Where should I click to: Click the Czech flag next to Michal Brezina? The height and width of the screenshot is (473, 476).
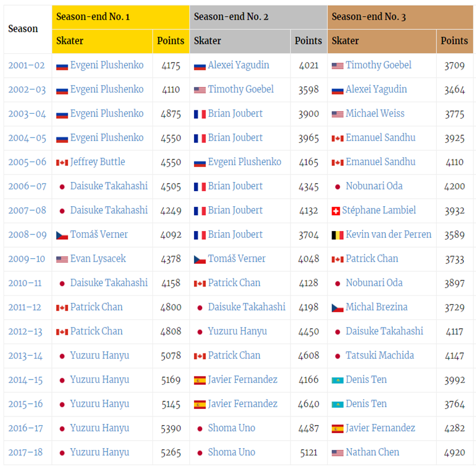pyautogui.click(x=337, y=308)
